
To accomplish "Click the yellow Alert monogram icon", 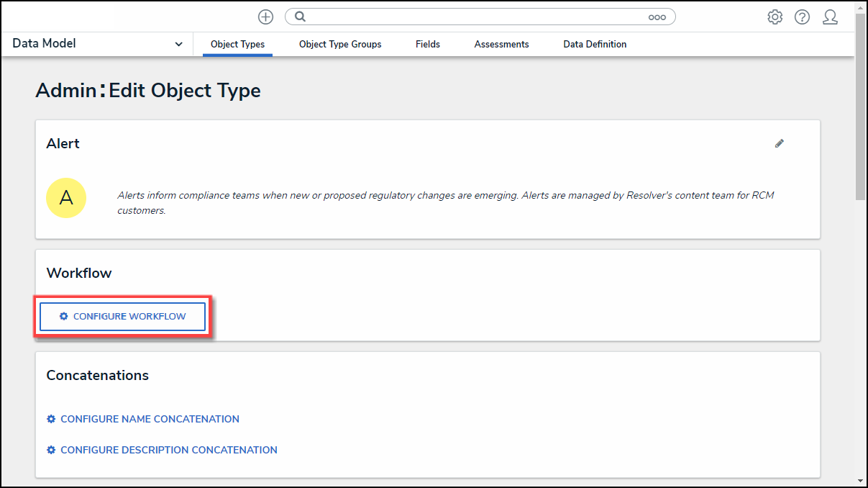I will (x=66, y=198).
